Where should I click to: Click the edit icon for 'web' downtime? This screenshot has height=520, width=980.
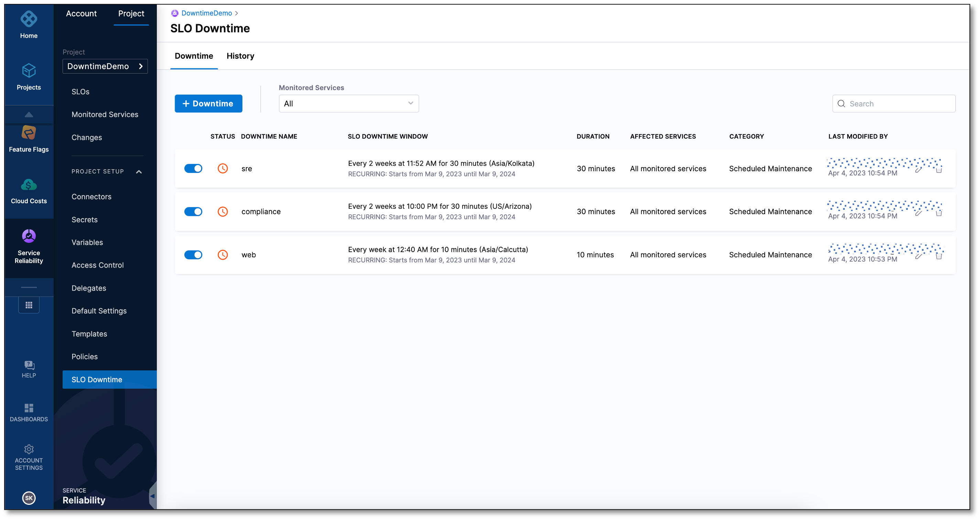(x=918, y=254)
